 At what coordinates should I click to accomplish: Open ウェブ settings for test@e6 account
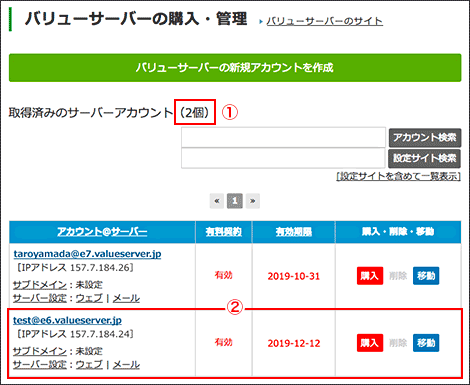coord(89,364)
